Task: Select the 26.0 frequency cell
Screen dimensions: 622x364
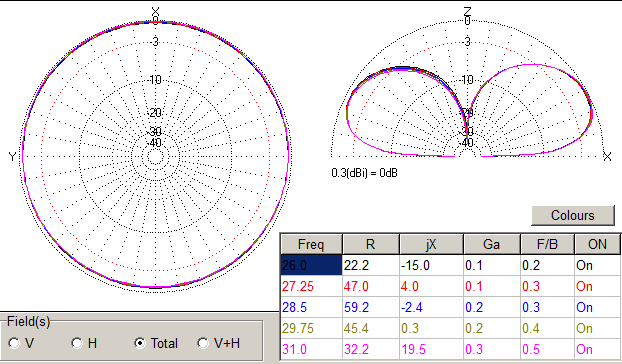Action: coord(311,265)
